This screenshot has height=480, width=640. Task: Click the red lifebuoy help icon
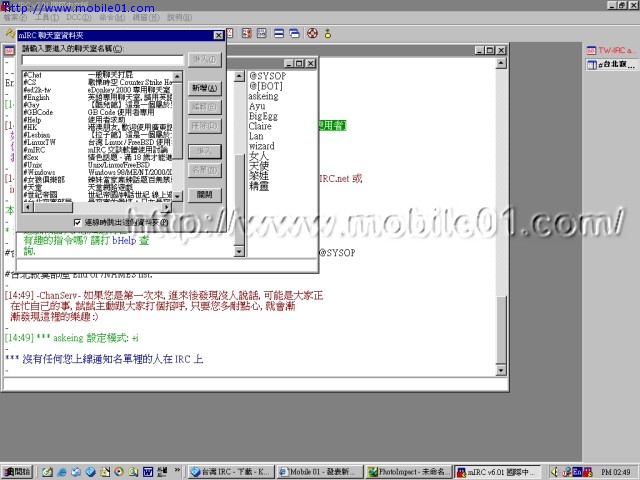click(313, 33)
